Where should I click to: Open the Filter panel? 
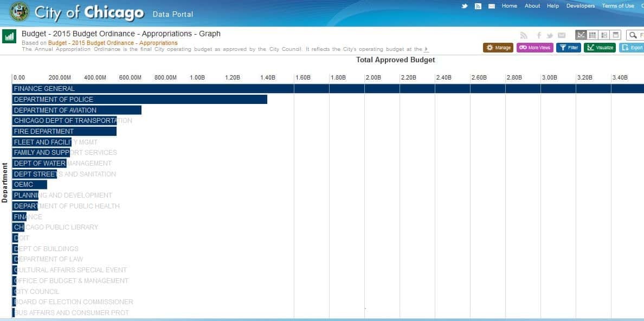(569, 48)
